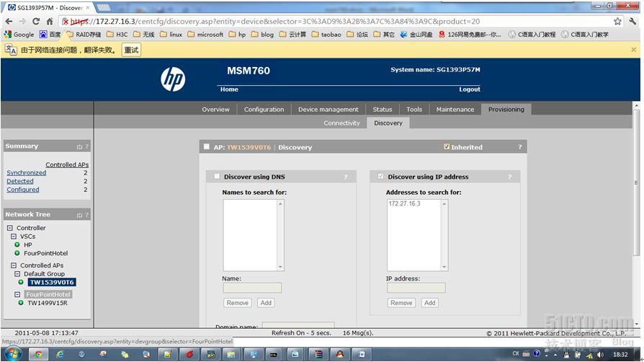This screenshot has width=644, height=362.
Task: Open the Chrome wrench menu
Action: point(632,22)
